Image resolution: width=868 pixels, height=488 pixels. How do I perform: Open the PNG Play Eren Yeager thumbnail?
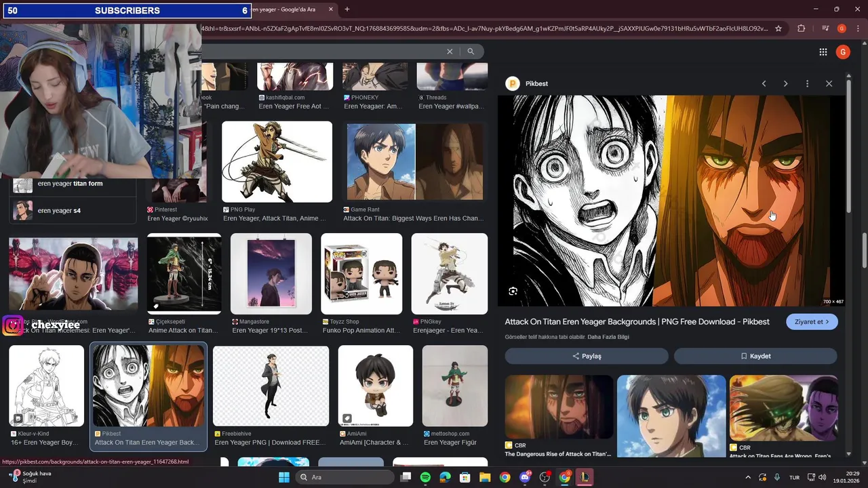pos(277,162)
